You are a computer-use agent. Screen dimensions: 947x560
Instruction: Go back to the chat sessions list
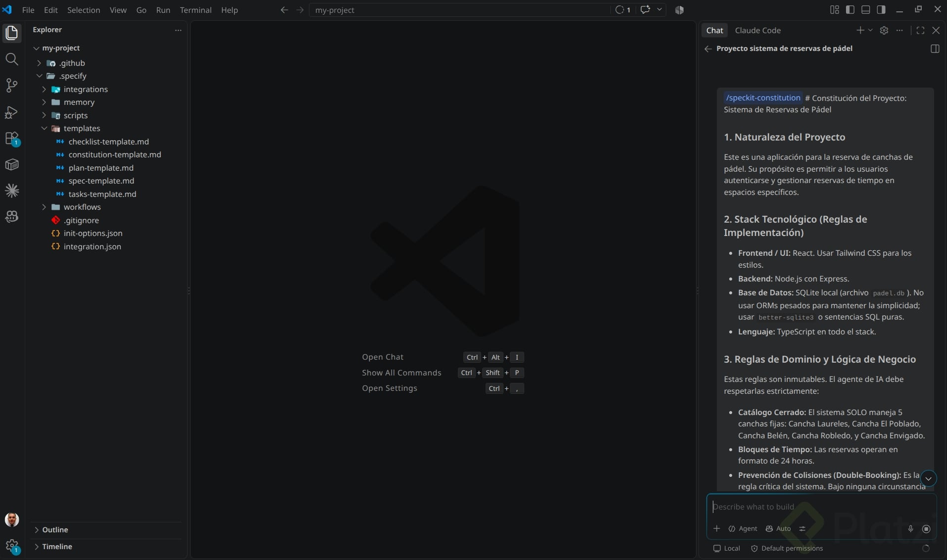point(708,48)
